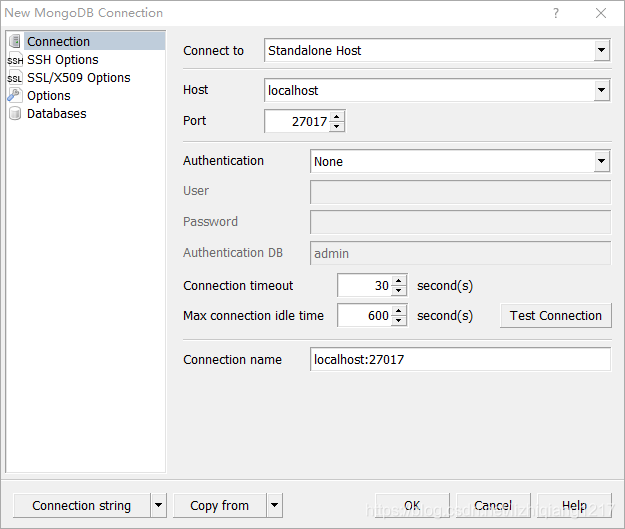Click the Connection timeout value field
This screenshot has height=529, width=625.
tap(364, 285)
